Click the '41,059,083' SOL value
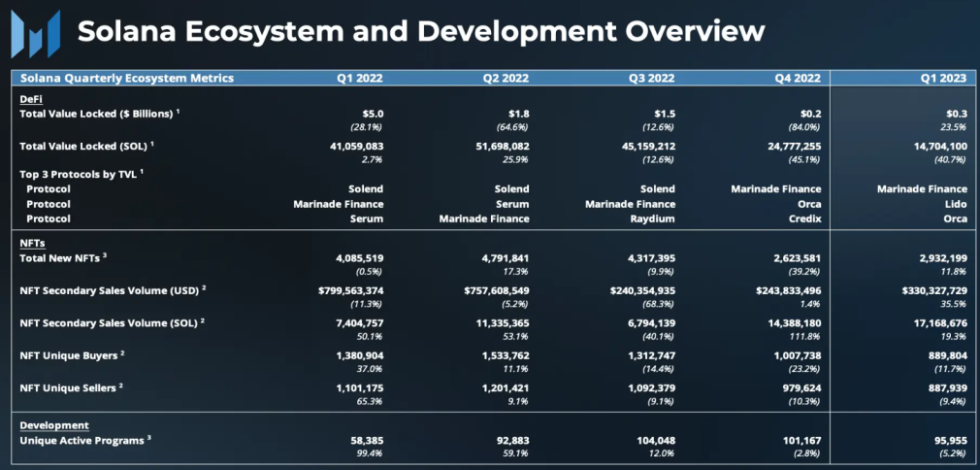 [356, 146]
